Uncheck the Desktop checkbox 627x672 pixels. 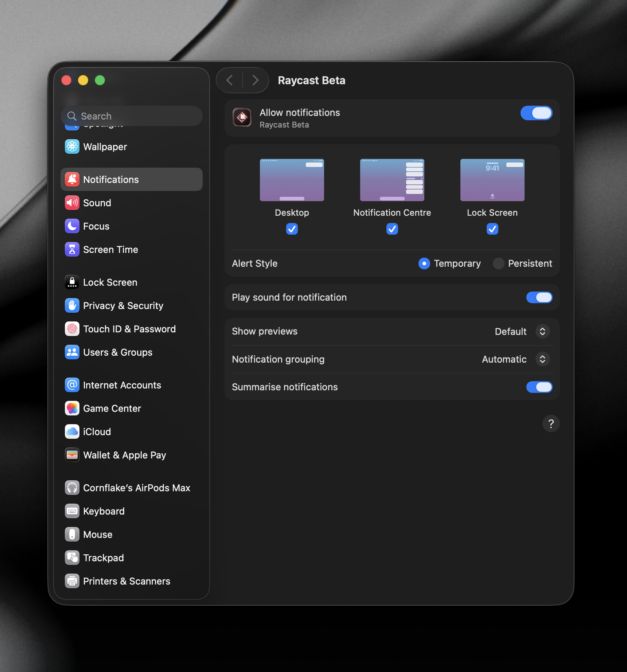[292, 229]
